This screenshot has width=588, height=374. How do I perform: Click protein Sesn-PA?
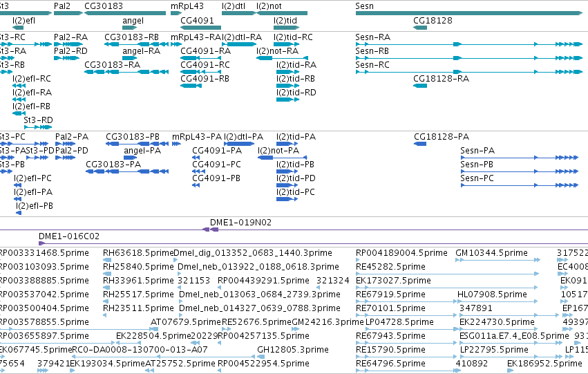pos(520,158)
